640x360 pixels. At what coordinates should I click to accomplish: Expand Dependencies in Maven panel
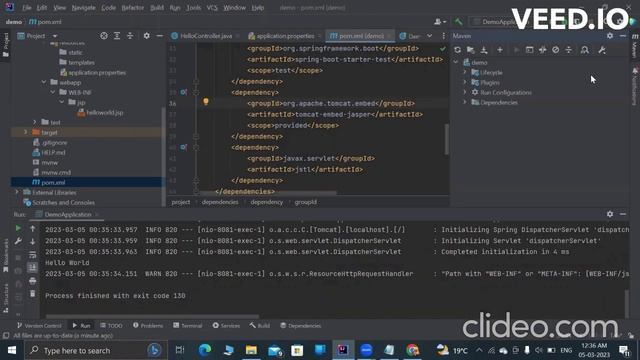[465, 102]
